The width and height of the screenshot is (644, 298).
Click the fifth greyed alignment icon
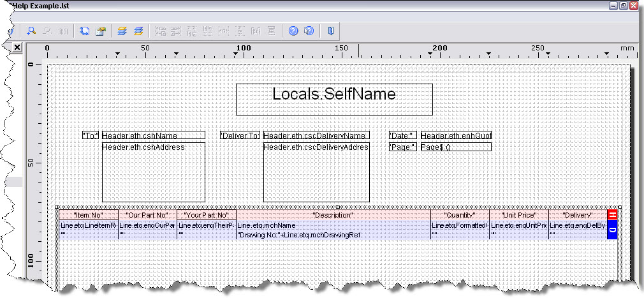(x=224, y=31)
